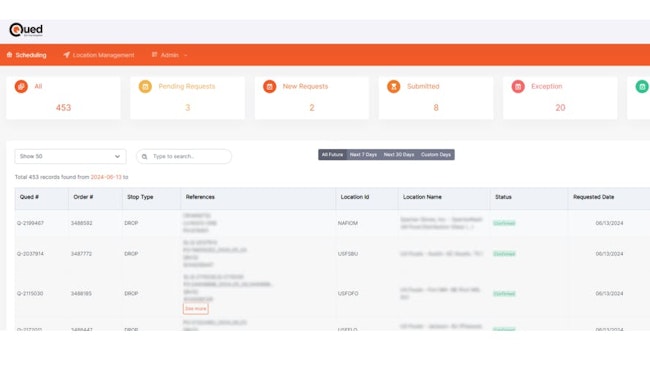Click order number 3487772
The height and width of the screenshot is (366, 650).
point(81,254)
